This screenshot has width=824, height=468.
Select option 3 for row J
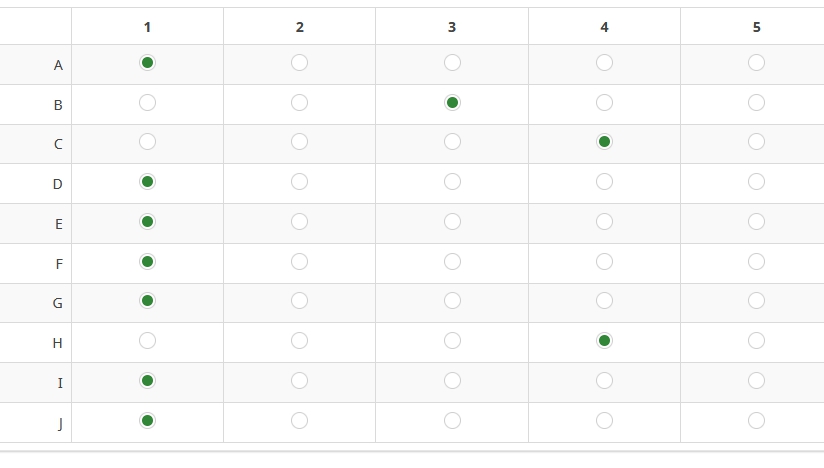[452, 420]
